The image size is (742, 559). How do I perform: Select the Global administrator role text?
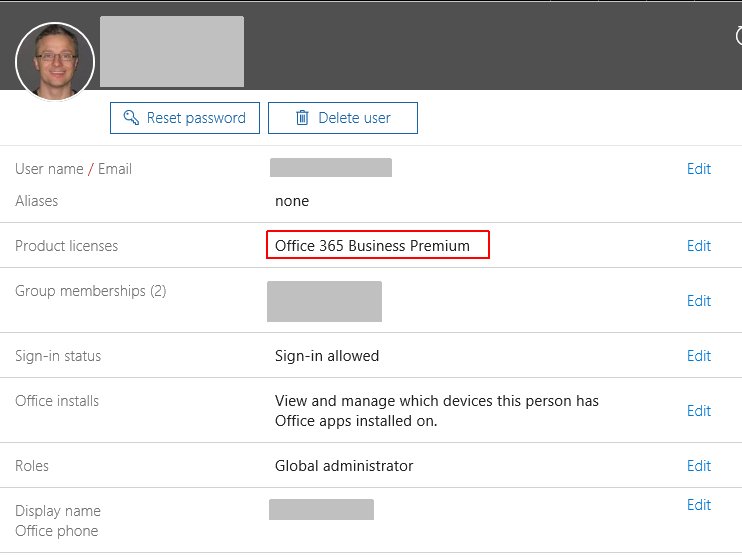point(344,466)
